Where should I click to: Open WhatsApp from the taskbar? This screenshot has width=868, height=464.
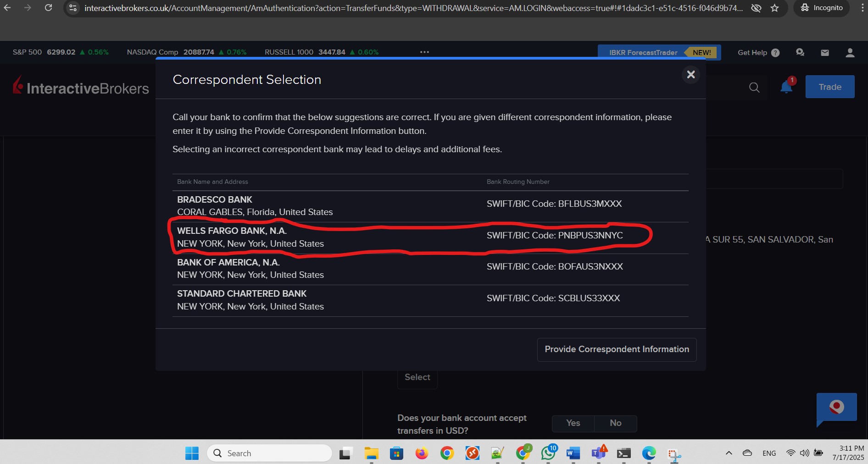point(548,453)
